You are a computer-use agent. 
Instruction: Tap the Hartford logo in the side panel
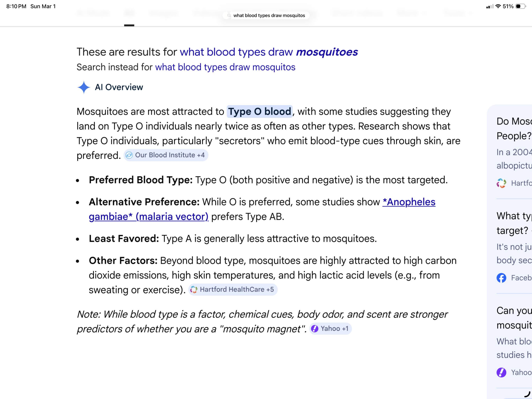tap(501, 183)
